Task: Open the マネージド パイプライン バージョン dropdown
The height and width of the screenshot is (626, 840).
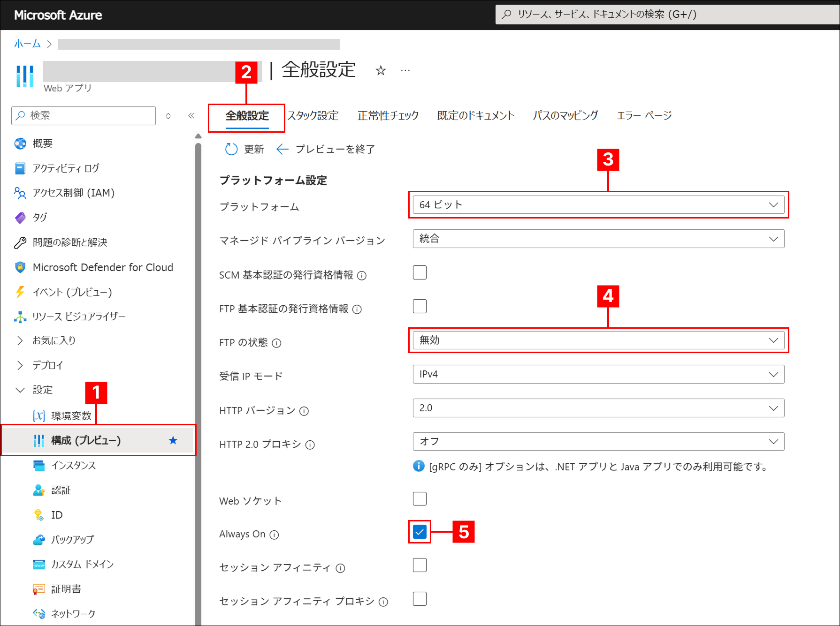Action: (598, 239)
